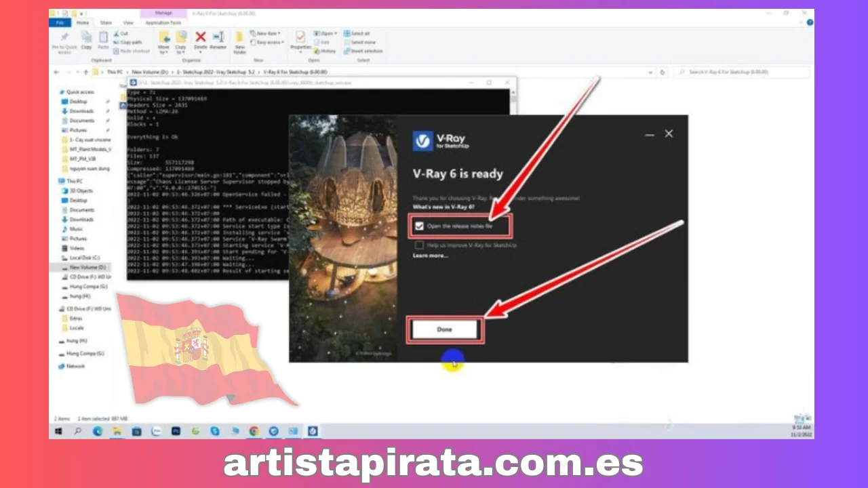Click Learn more link in V-Ray dialog
The width and height of the screenshot is (868, 488).
coord(430,256)
